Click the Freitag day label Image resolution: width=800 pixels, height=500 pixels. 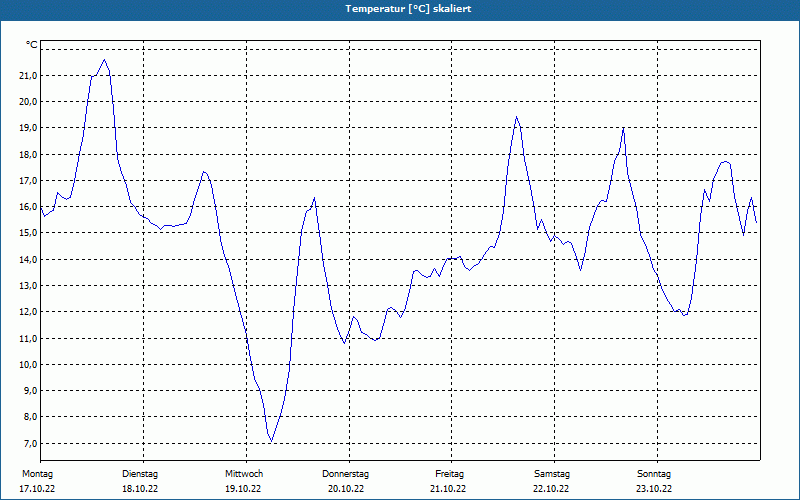[x=449, y=474]
